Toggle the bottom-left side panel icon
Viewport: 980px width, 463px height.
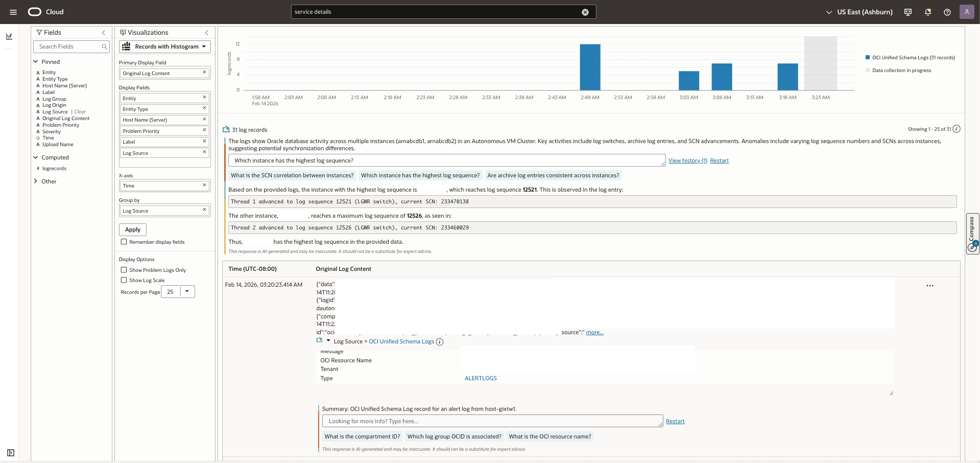tap(11, 453)
